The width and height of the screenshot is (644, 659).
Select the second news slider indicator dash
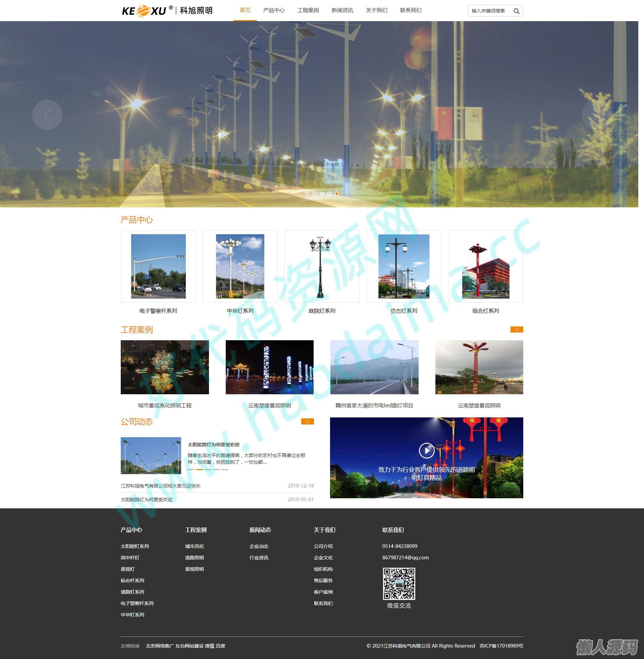(200, 469)
